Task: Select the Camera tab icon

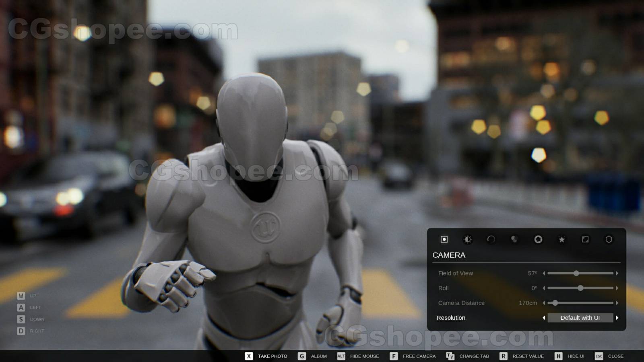Action: click(x=444, y=239)
